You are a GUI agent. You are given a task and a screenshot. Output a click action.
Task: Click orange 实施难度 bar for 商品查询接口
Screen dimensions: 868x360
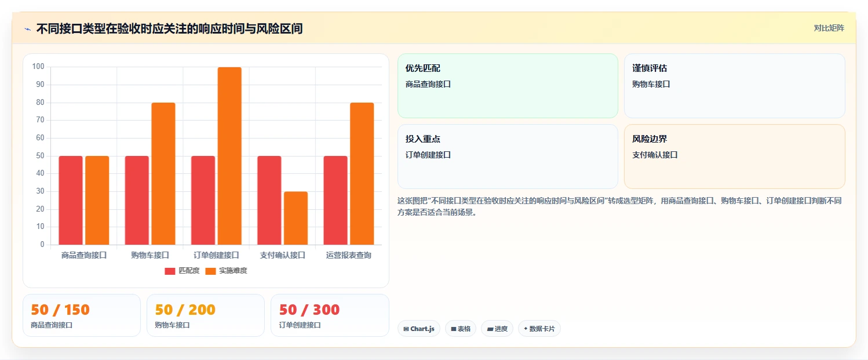pos(97,200)
